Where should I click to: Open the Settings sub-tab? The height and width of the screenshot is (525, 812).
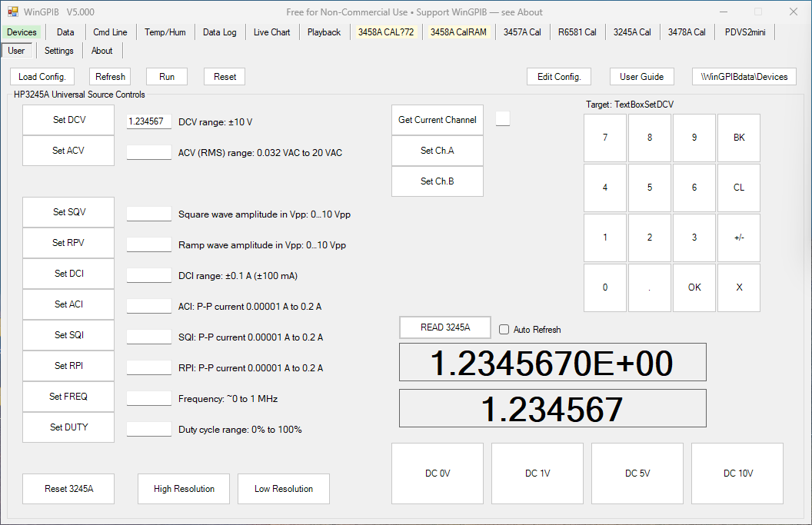coord(59,51)
